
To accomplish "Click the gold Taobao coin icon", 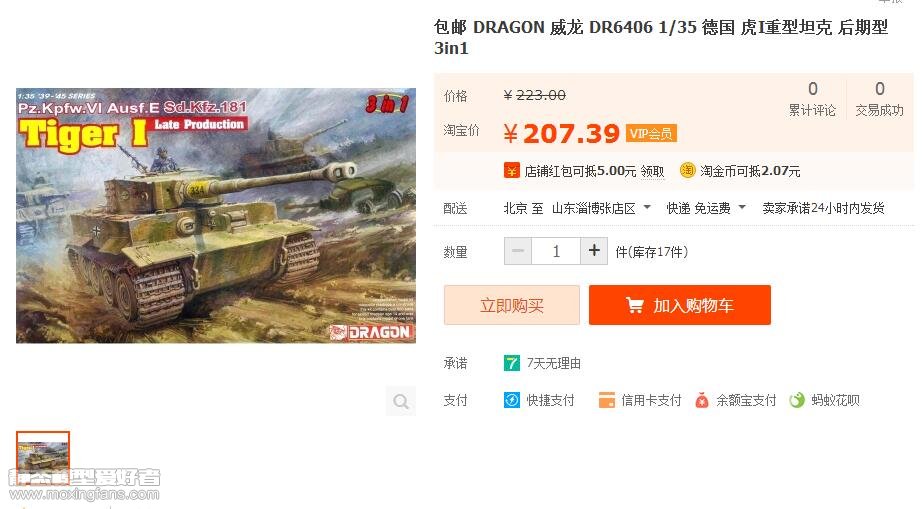I will [687, 170].
